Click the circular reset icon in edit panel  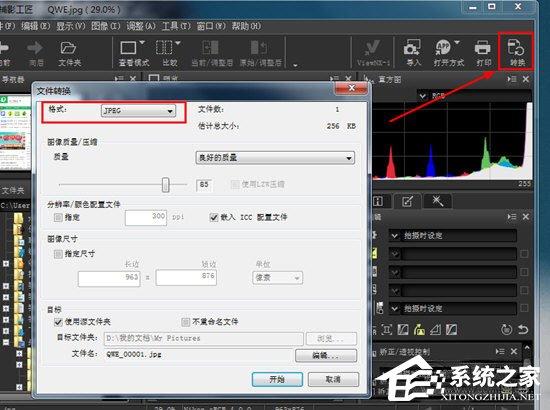(x=507, y=330)
